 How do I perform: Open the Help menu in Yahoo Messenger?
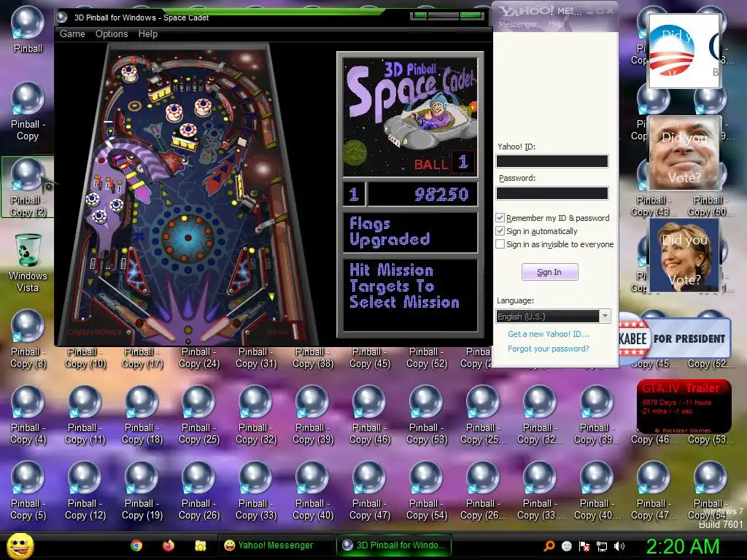(x=556, y=24)
